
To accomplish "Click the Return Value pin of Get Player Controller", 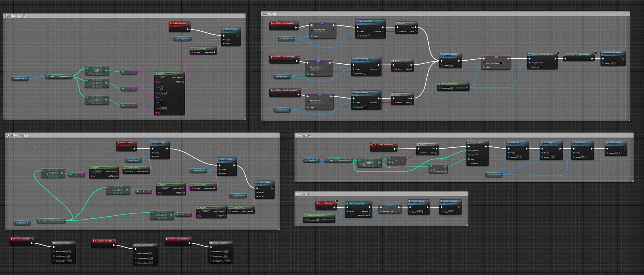I will coord(467,88).
